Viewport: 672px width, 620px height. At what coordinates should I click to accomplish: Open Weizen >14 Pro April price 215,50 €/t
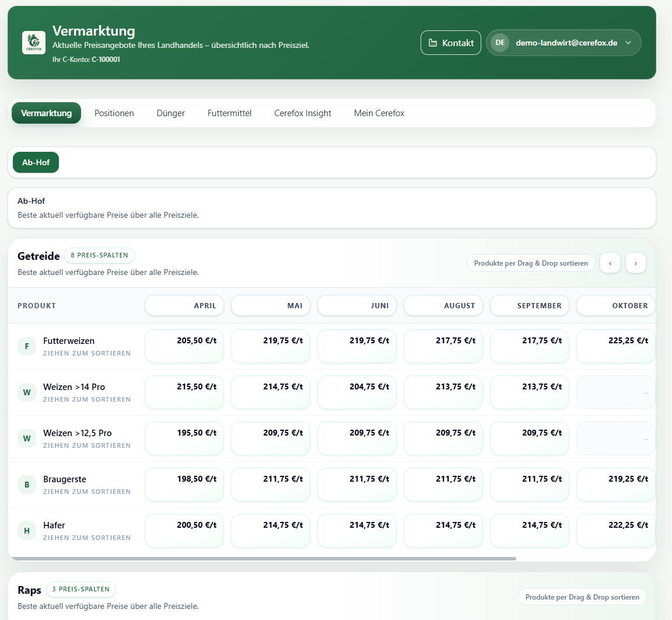coord(184,392)
